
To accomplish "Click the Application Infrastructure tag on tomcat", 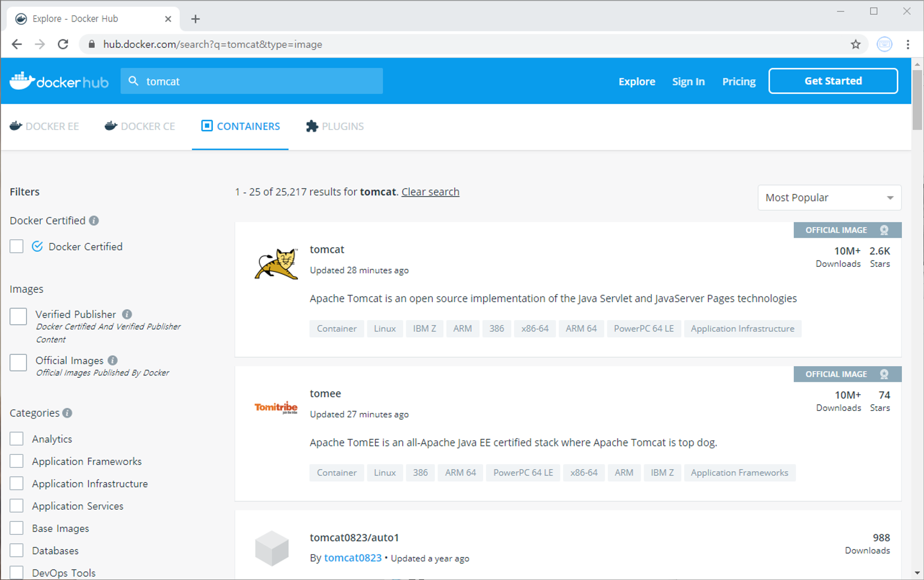I will click(742, 328).
